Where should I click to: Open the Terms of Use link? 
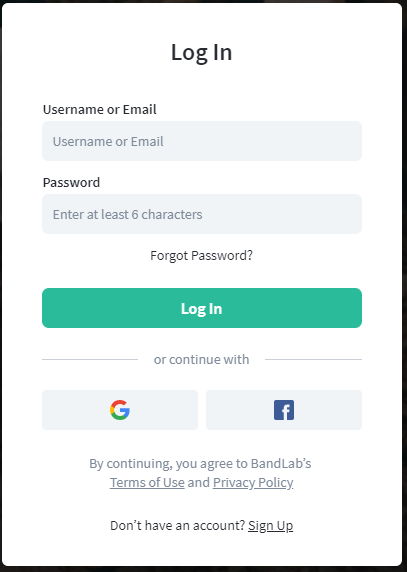tap(147, 482)
